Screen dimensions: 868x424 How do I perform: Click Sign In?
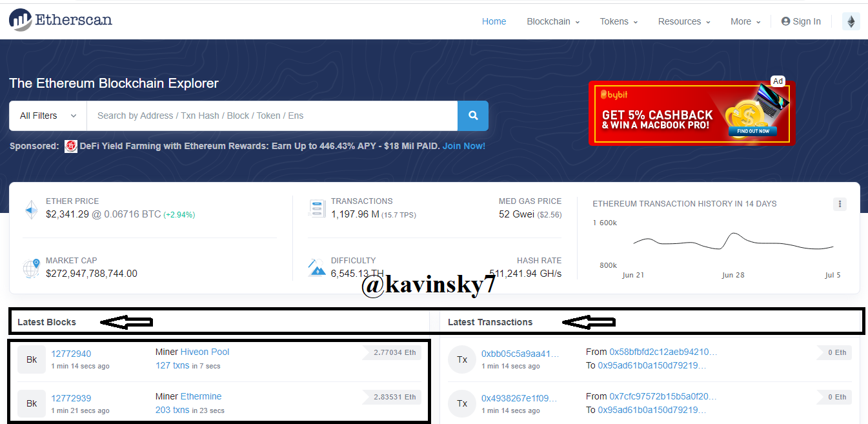pyautogui.click(x=801, y=21)
